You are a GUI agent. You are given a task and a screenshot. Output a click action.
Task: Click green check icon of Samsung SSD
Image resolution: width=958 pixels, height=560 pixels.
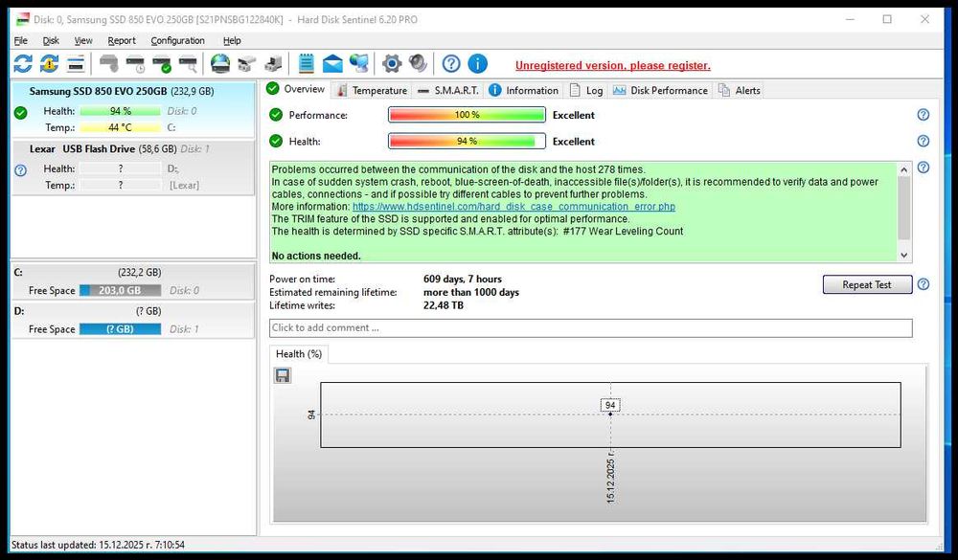coord(21,113)
